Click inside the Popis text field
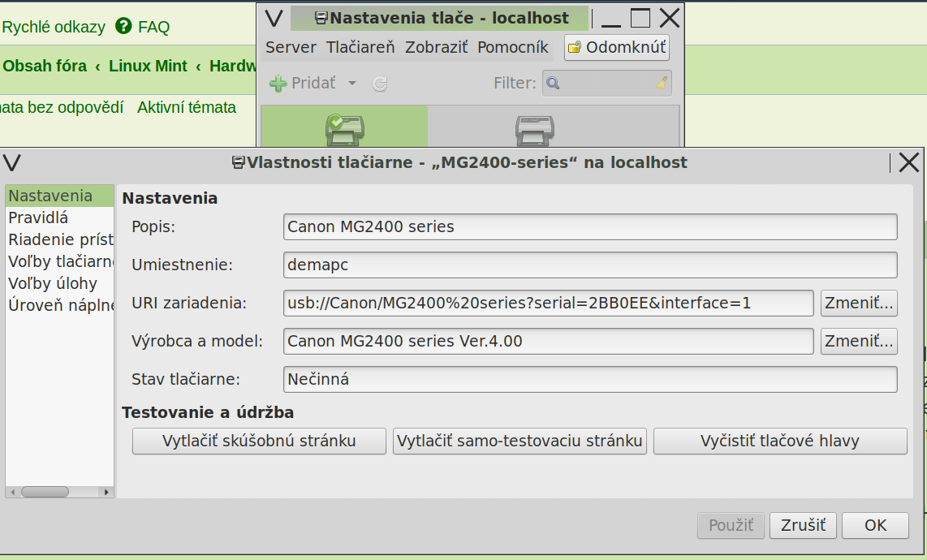 point(590,226)
